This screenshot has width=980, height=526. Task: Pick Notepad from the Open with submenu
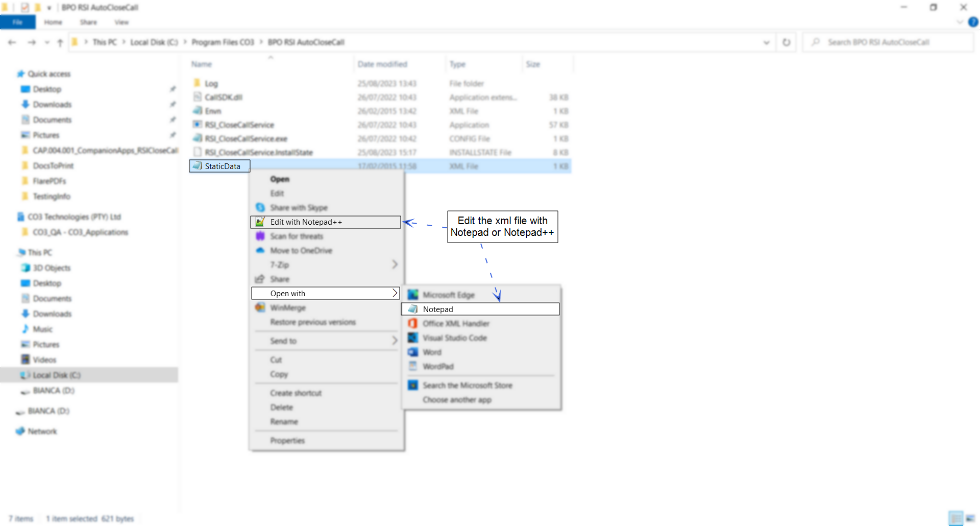coord(480,309)
